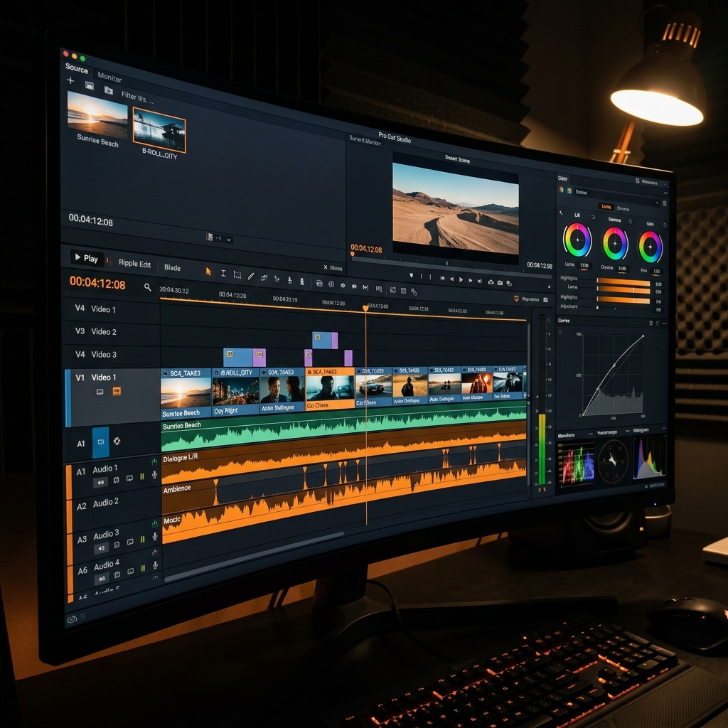Close the panel with the X button
The image size is (728, 728).
[x=326, y=267]
